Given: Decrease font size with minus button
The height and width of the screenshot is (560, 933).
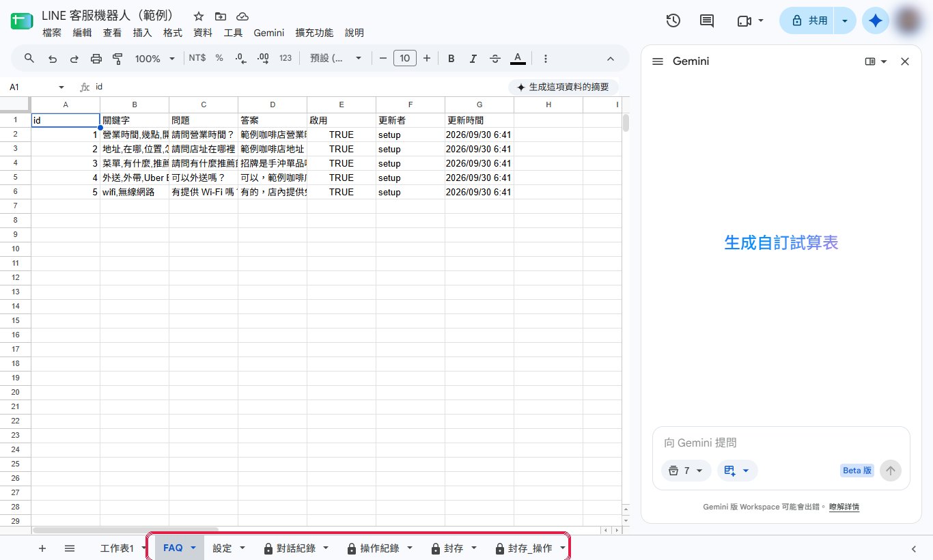Looking at the screenshot, I should (383, 58).
